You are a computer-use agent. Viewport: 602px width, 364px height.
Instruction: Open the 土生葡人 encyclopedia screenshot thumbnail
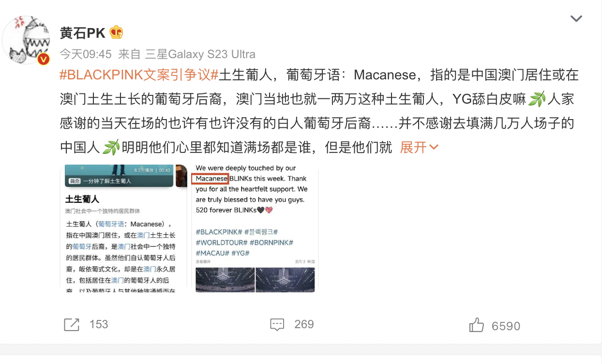tap(123, 228)
